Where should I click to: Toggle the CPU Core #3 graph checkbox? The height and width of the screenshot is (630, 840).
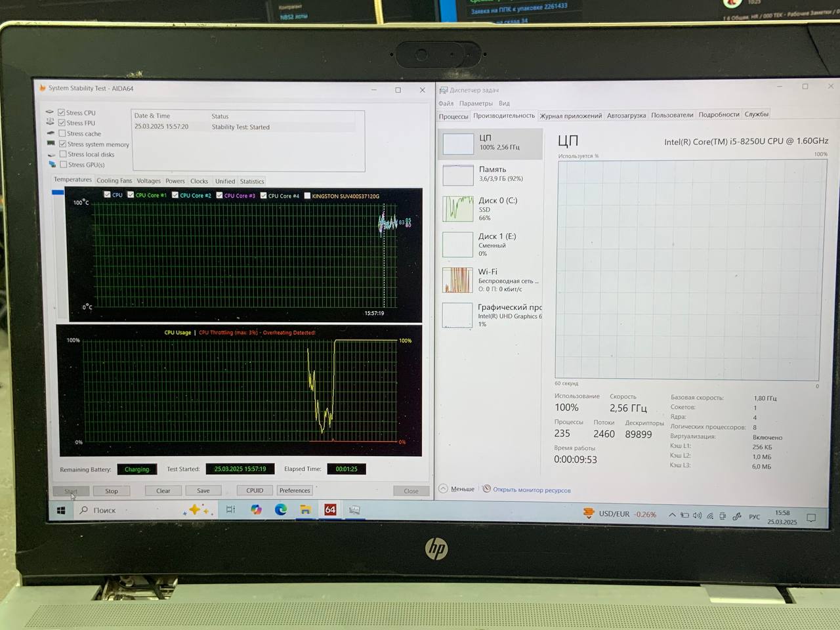(x=220, y=195)
